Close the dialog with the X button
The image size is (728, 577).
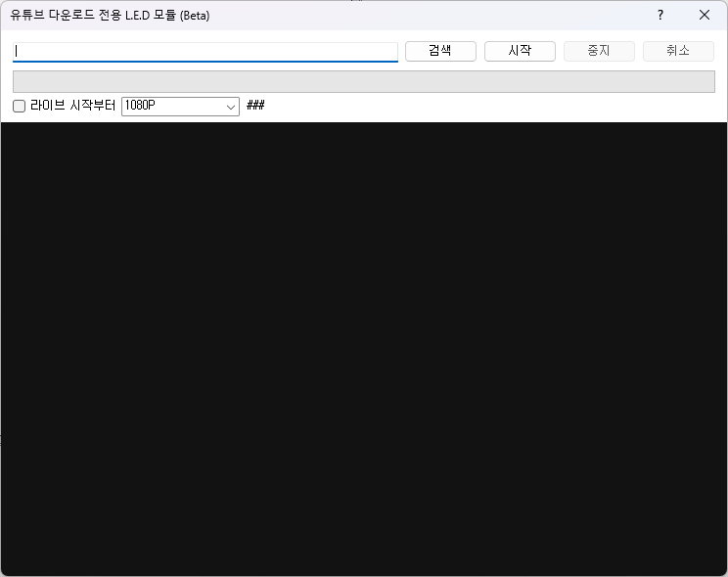click(705, 16)
